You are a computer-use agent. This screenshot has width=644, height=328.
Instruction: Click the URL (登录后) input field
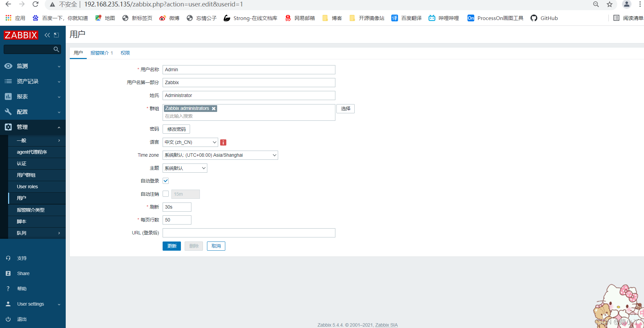(x=249, y=233)
